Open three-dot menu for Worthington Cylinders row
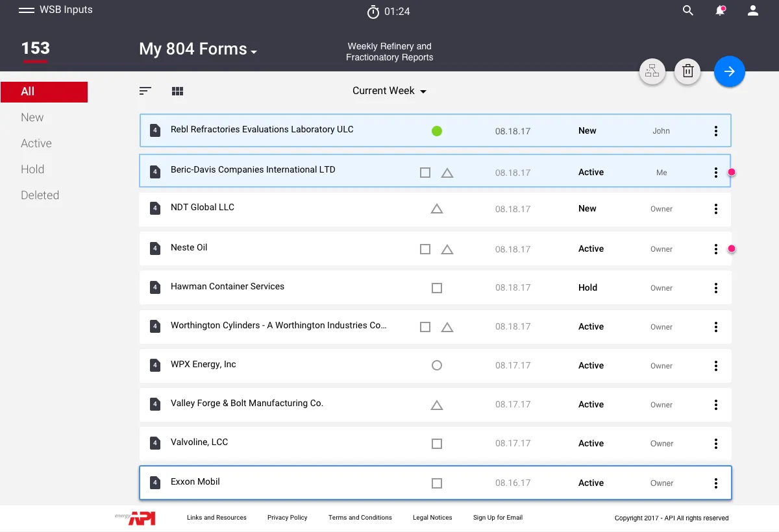The width and height of the screenshot is (779, 532). (716, 327)
